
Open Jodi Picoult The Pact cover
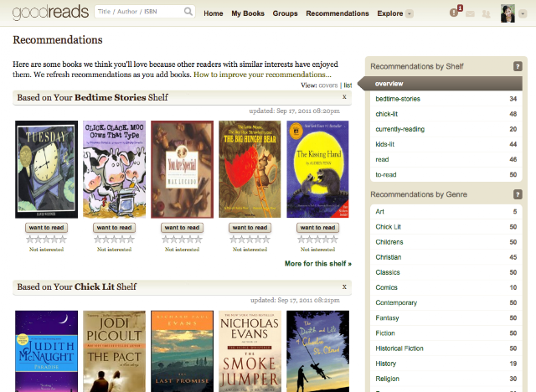point(114,351)
